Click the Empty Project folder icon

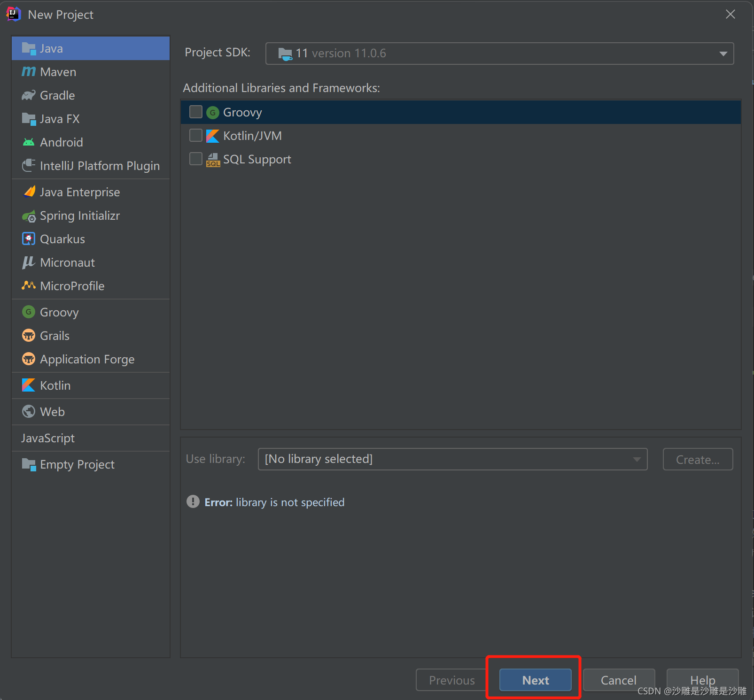[29, 464]
